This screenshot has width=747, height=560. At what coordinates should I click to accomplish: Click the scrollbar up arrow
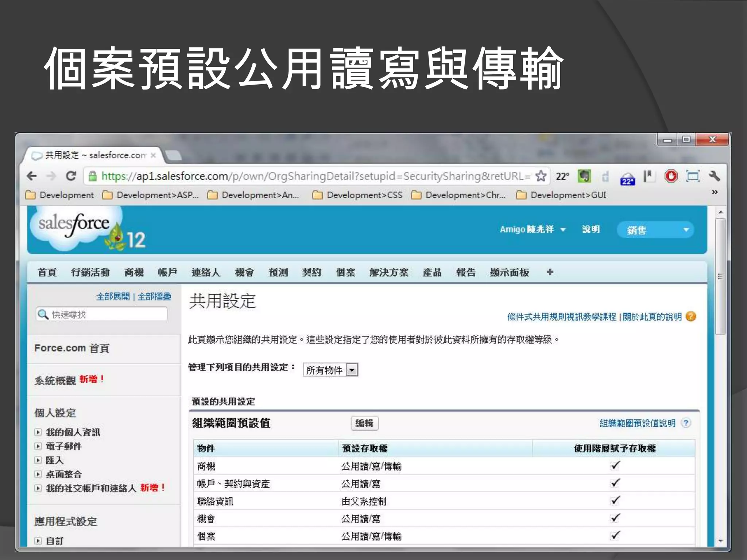click(720, 212)
